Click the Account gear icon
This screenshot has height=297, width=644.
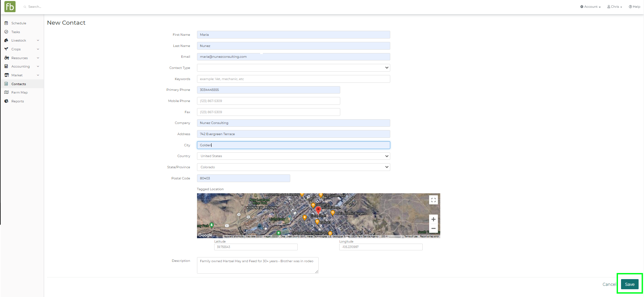pos(582,7)
